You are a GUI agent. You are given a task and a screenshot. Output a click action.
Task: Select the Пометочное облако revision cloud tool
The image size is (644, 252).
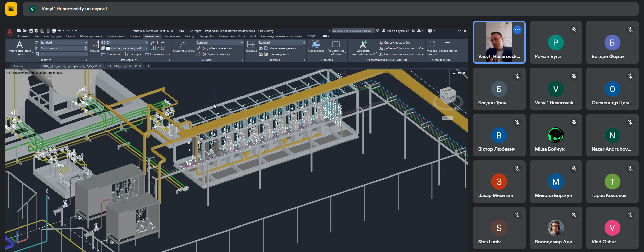(336, 48)
